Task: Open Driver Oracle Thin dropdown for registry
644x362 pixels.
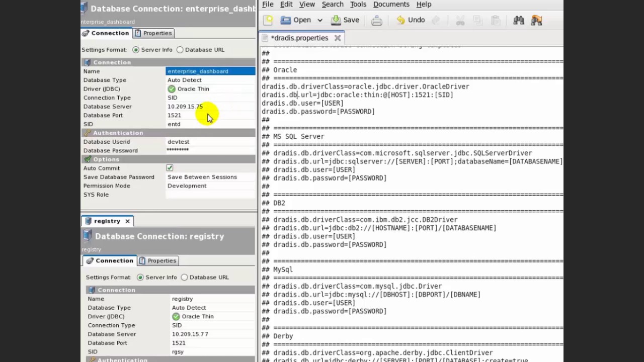Action: (x=213, y=316)
